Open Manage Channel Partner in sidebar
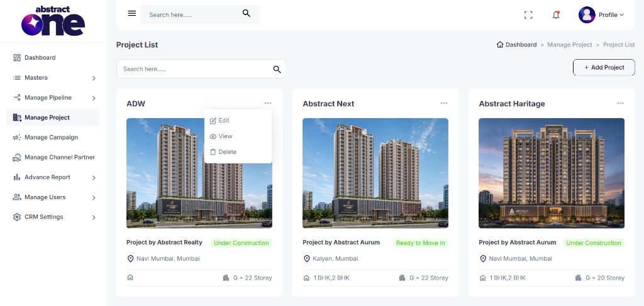Viewport: 644px width, 306px height. 60,158
